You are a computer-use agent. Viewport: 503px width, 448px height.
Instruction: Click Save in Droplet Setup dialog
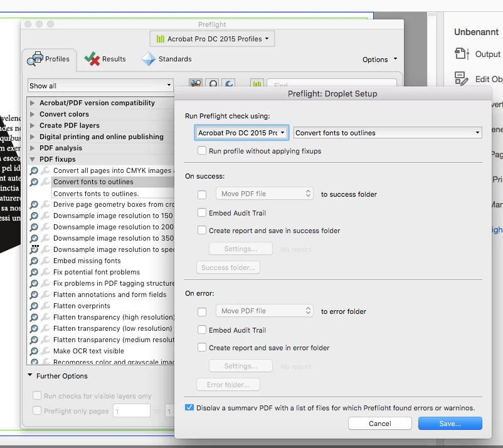point(450,424)
